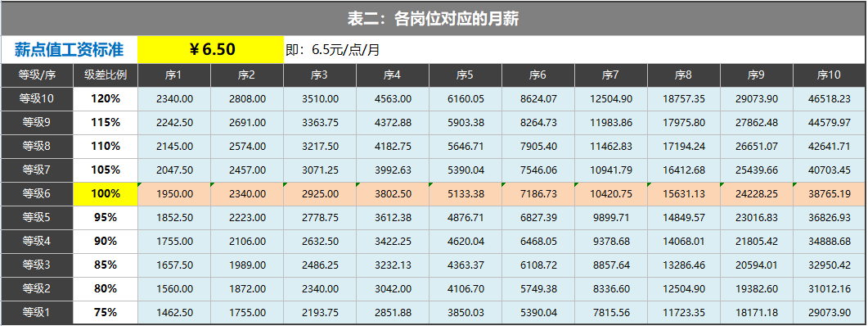Image resolution: width=868 pixels, height=326 pixels.
Task: Click the cell with value 5133.38
Action: [465, 194]
